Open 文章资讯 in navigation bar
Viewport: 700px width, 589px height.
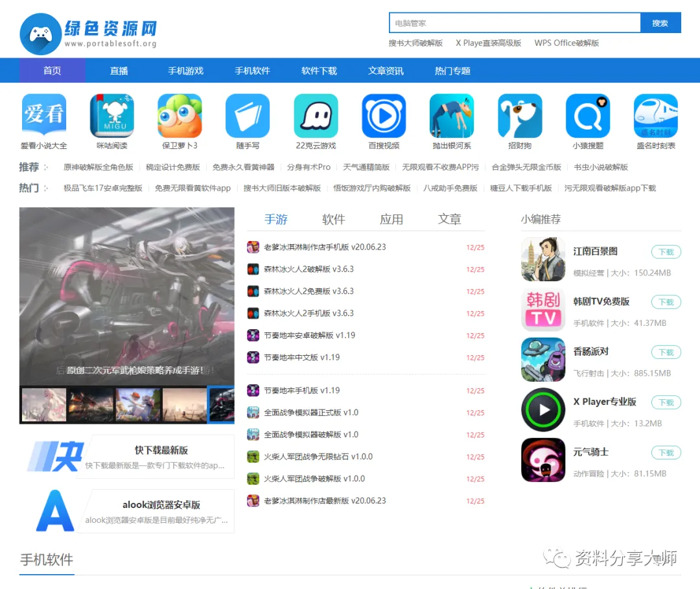[386, 71]
